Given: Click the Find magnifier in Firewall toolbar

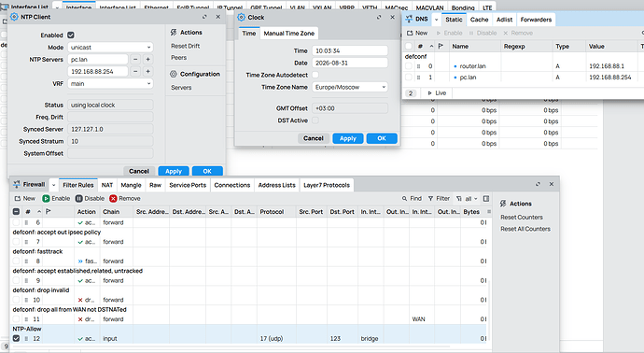Looking at the screenshot, I should point(404,199).
